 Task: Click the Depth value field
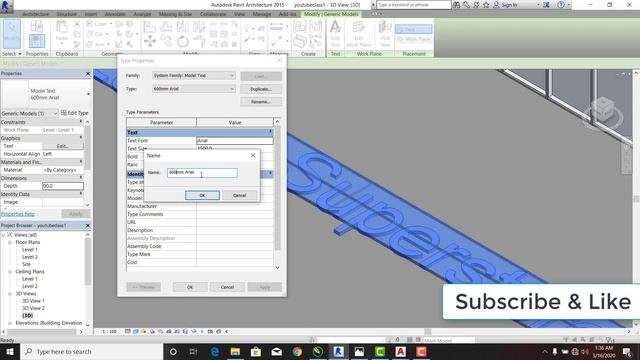tap(63, 186)
